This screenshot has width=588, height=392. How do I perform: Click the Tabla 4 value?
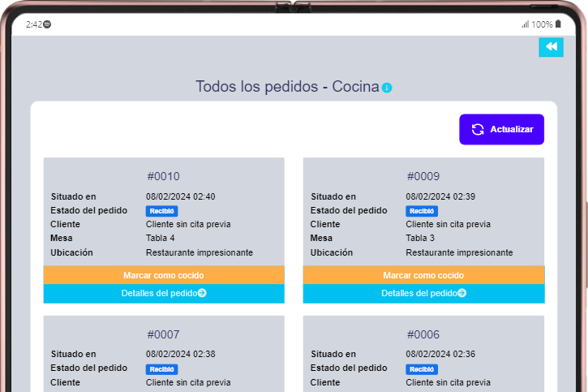click(x=160, y=238)
